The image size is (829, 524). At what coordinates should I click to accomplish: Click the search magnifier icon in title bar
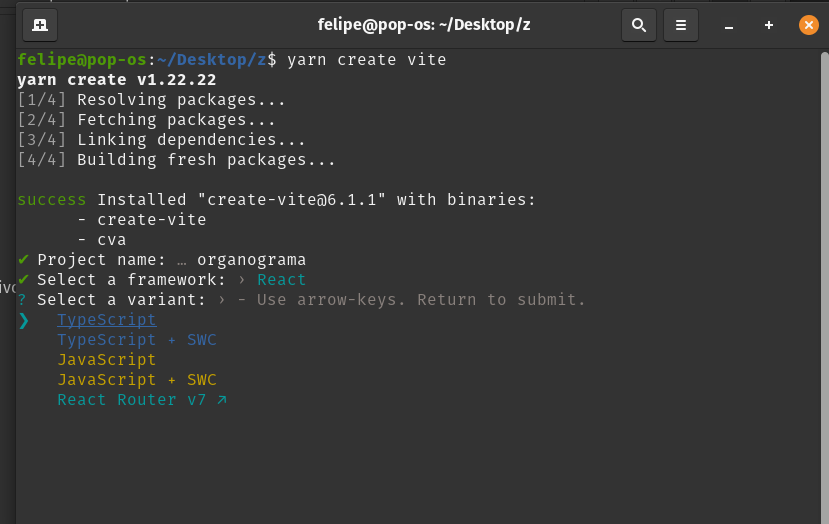[639, 24]
